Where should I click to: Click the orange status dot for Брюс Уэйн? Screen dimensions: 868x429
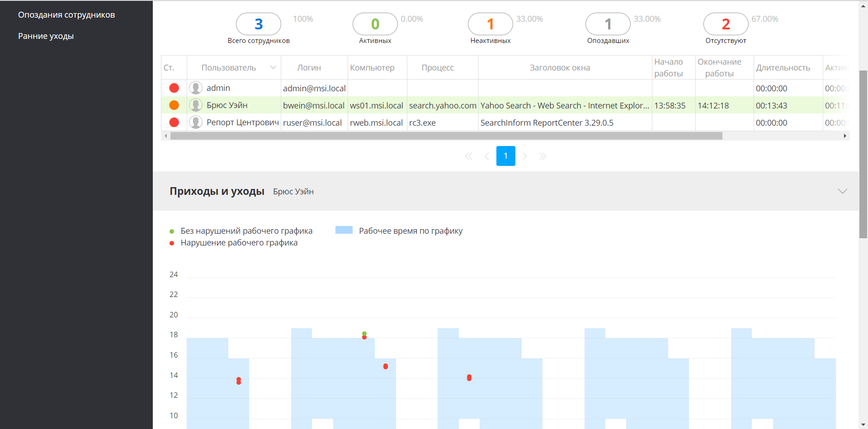(174, 105)
